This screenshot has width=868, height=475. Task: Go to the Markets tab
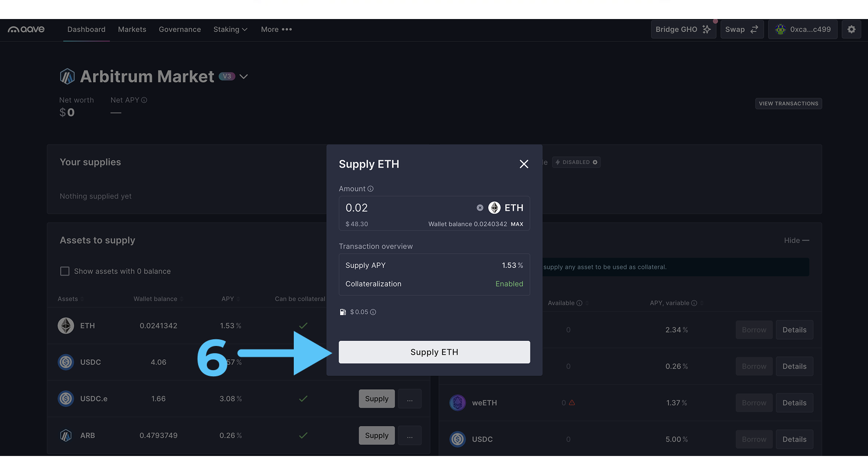132,30
